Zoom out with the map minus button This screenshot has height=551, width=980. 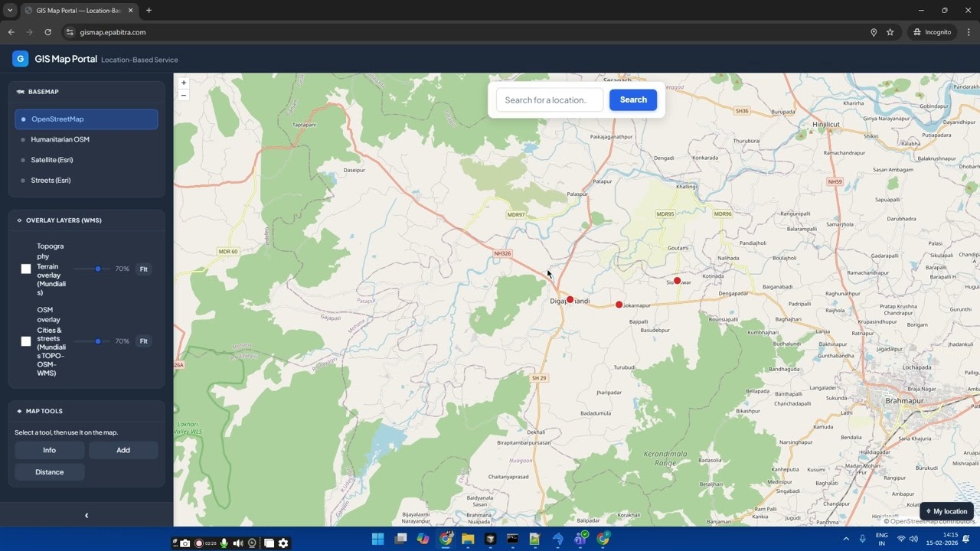point(183,96)
